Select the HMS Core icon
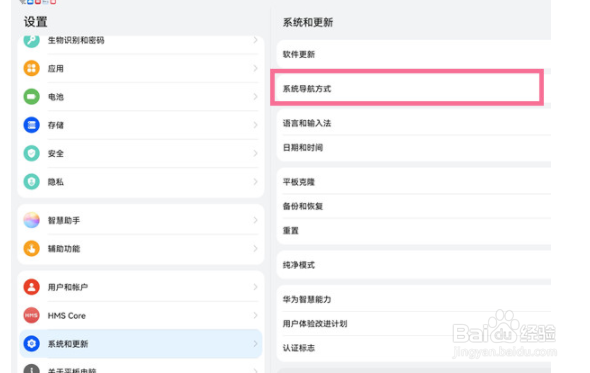 point(32,315)
